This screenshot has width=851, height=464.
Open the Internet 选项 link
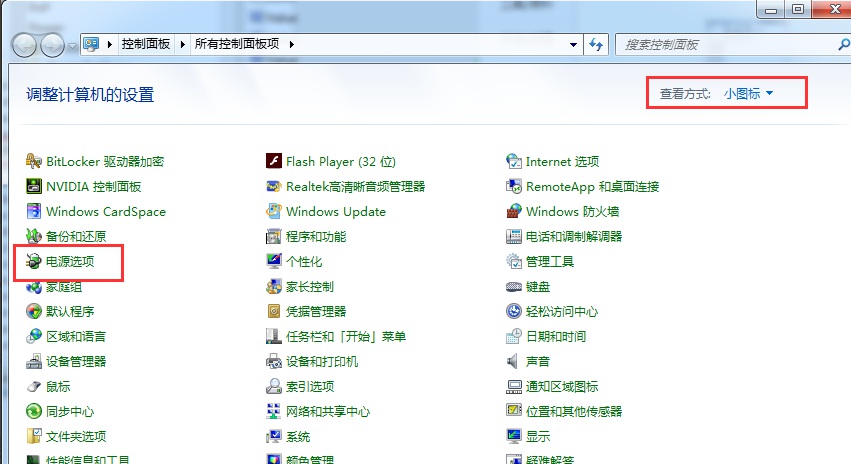point(562,161)
